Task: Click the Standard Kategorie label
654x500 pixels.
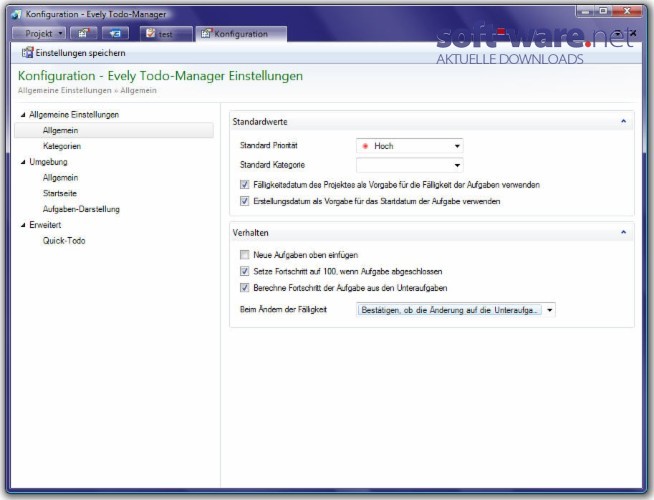Action: tap(272, 165)
